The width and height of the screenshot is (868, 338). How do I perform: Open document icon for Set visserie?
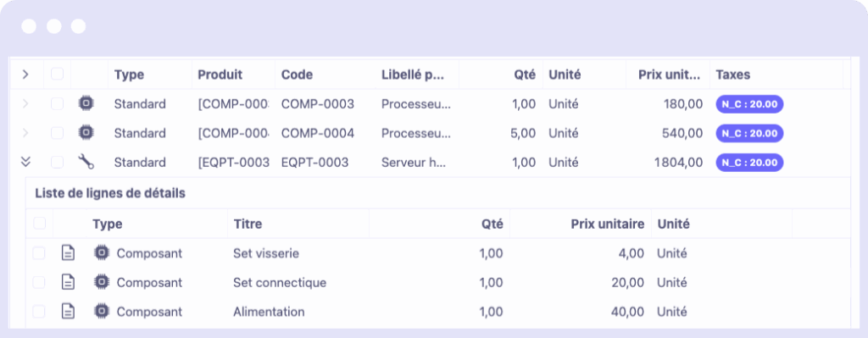(x=68, y=253)
